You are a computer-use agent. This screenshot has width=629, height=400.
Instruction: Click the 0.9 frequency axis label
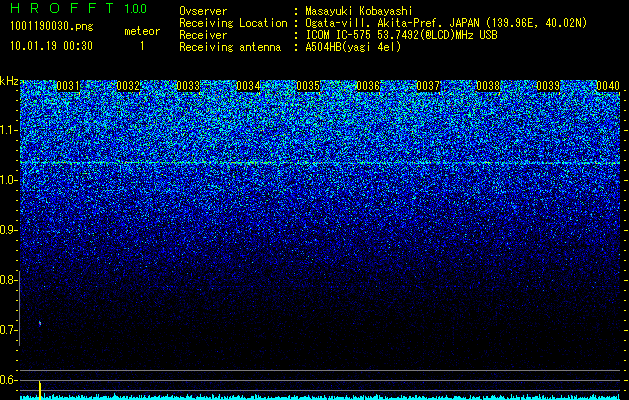coord(8,230)
